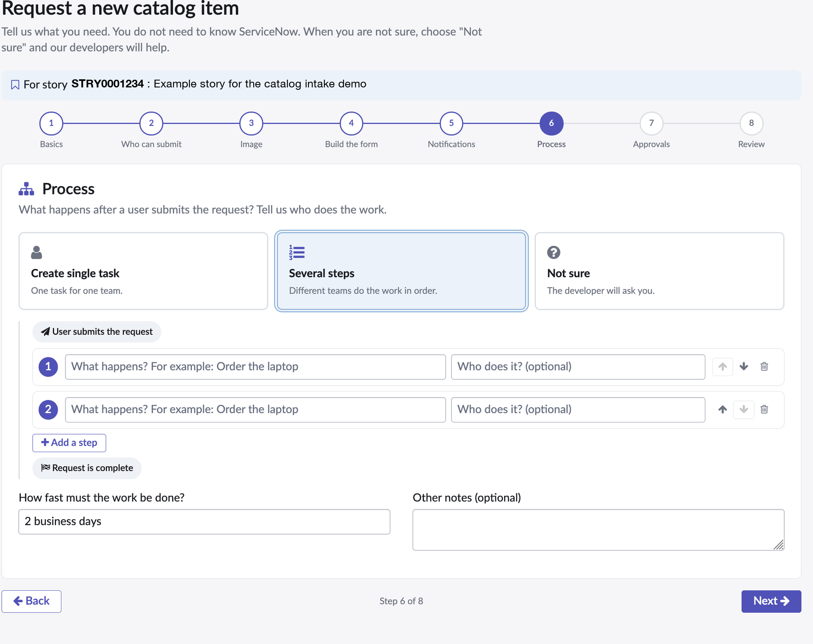Go to step 1 Basics
The image size is (813, 644).
[x=51, y=123]
